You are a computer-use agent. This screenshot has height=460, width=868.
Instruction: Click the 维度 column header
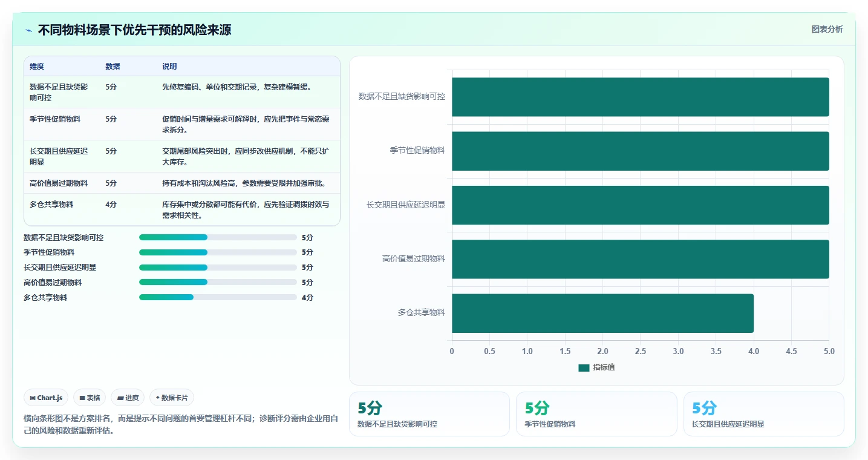click(37, 67)
